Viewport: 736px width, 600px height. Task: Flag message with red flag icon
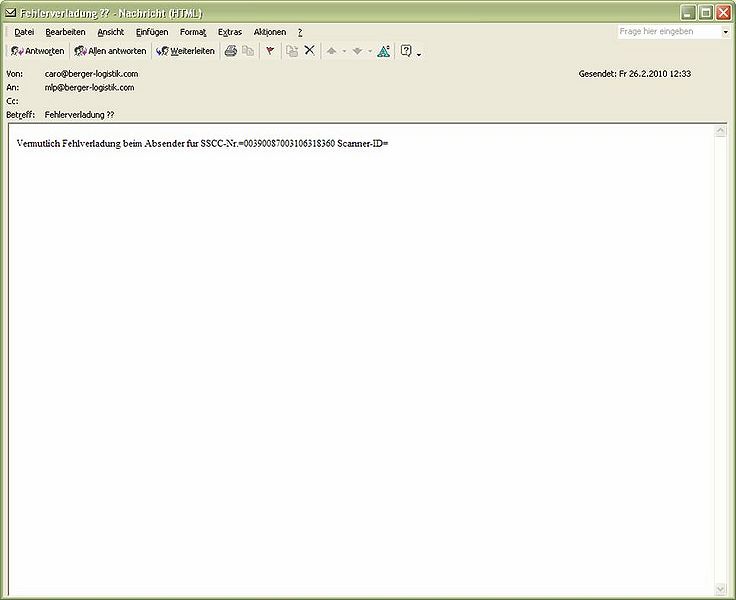[270, 51]
